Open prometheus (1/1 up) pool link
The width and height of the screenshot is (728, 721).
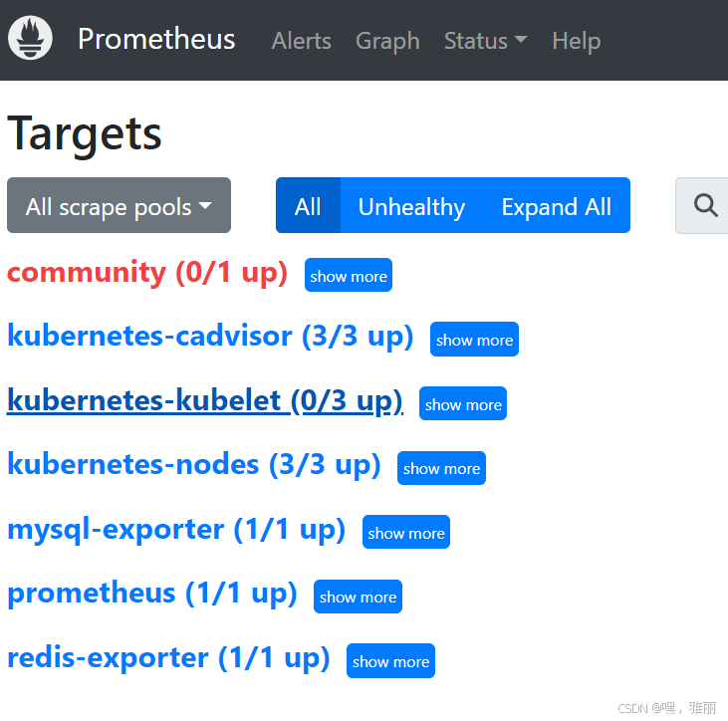pos(152,594)
